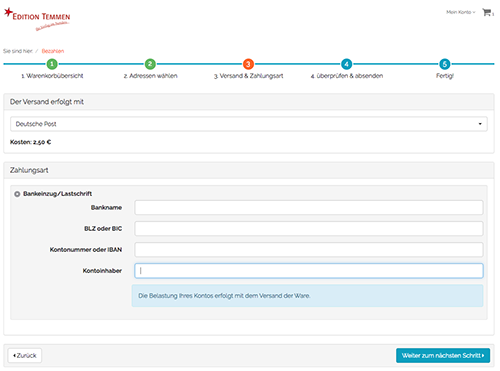Image resolution: width=500 pixels, height=371 pixels.
Task: Select step 1 circle Warenkorbübersicht
Action: [52, 64]
